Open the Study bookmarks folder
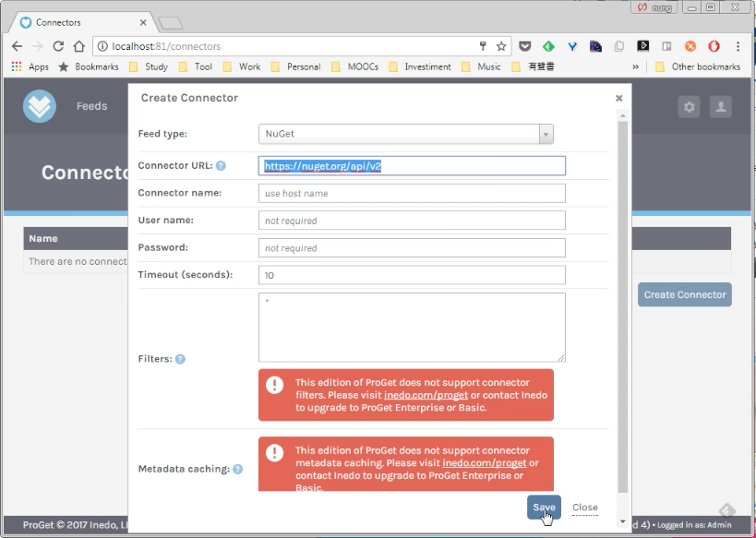 149,66
